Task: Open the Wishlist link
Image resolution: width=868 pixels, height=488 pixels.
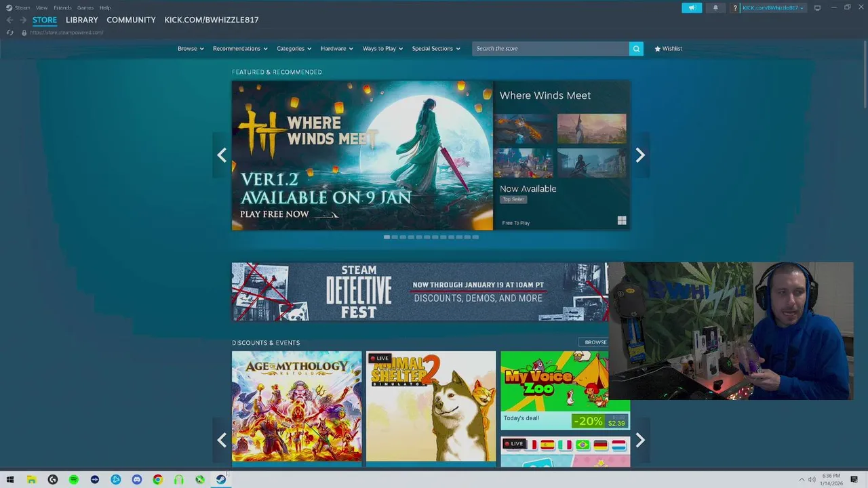Action: click(669, 49)
